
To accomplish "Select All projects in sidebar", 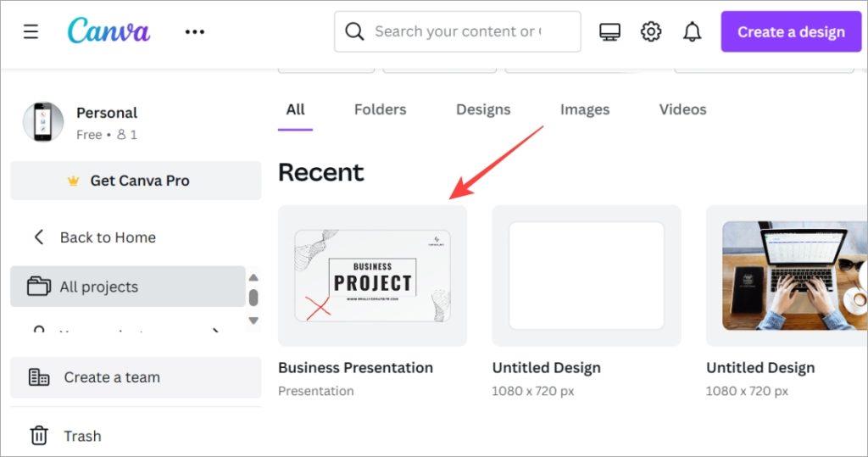I will pyautogui.click(x=128, y=287).
